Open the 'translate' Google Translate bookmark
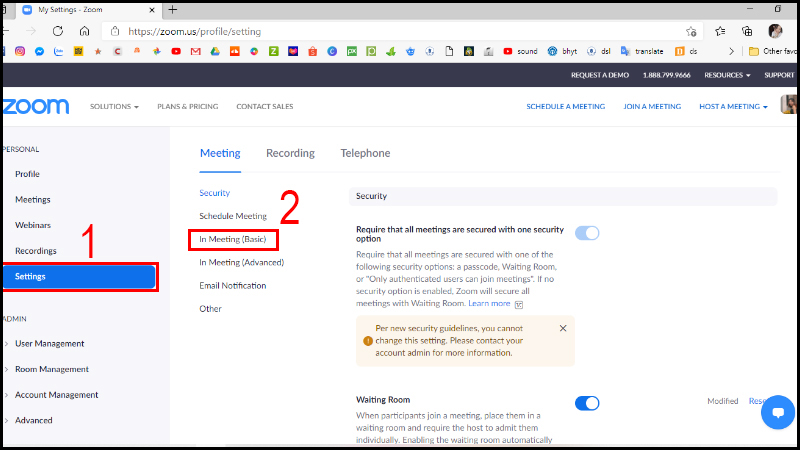The height and width of the screenshot is (450, 800). tap(642, 51)
